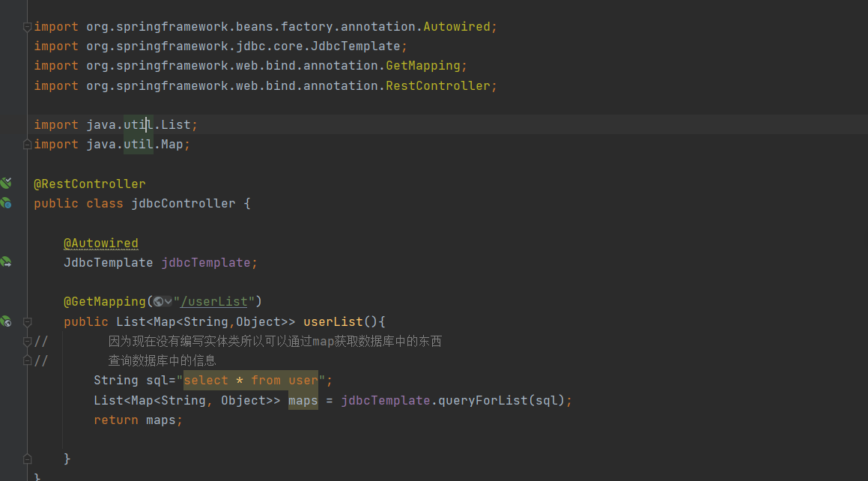Click the Spring bean gutter icon beside @RestController
Screen dimensions: 868x481
click(6, 183)
